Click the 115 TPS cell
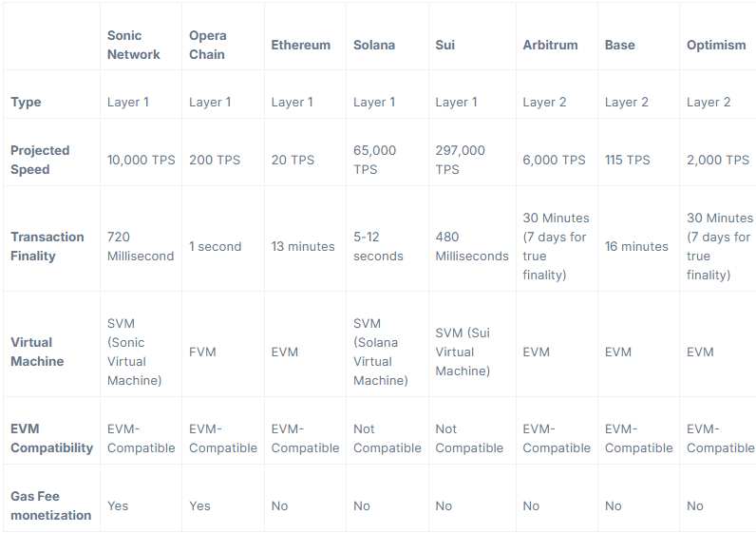This screenshot has height=533, width=756. coord(627,160)
